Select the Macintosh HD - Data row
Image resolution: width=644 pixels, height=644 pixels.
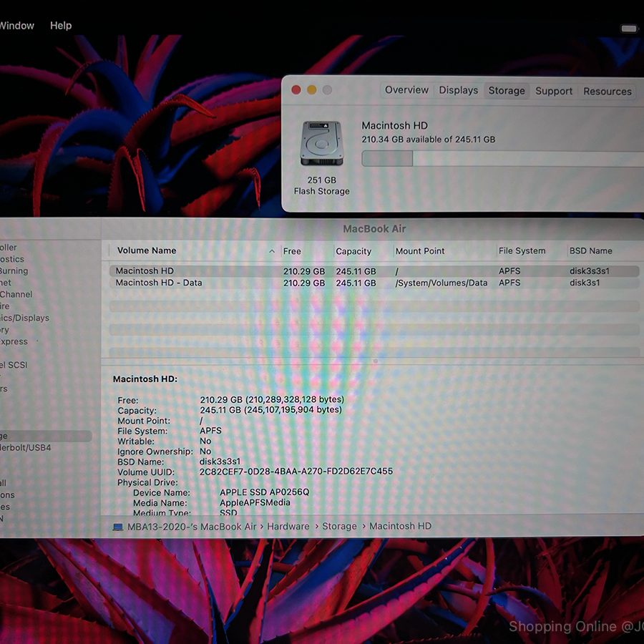click(374, 283)
